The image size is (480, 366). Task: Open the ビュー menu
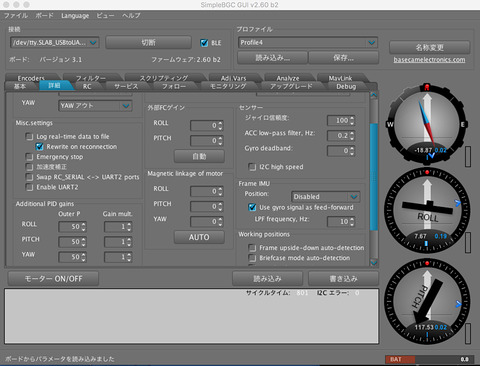pos(105,16)
